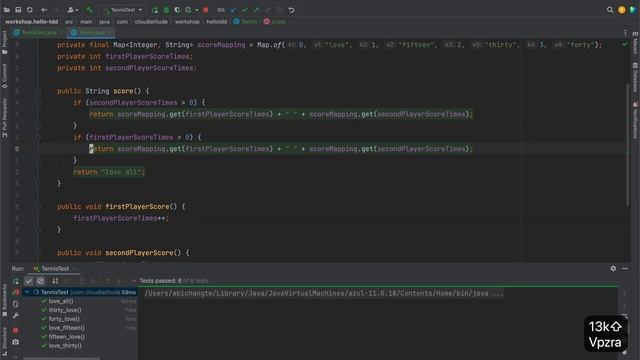Click the cloudlatitude breadcrumb
Image resolution: width=640 pixels, height=360 pixels.
click(151, 22)
